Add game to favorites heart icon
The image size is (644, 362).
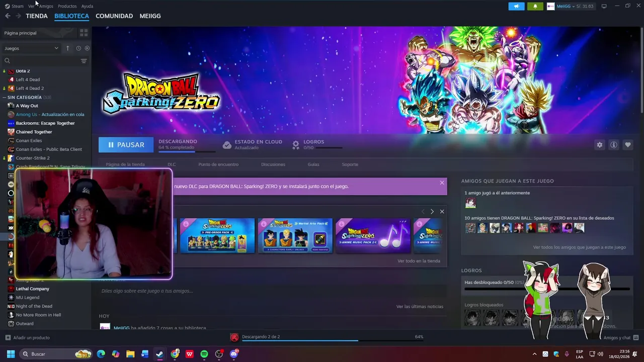pyautogui.click(x=627, y=145)
